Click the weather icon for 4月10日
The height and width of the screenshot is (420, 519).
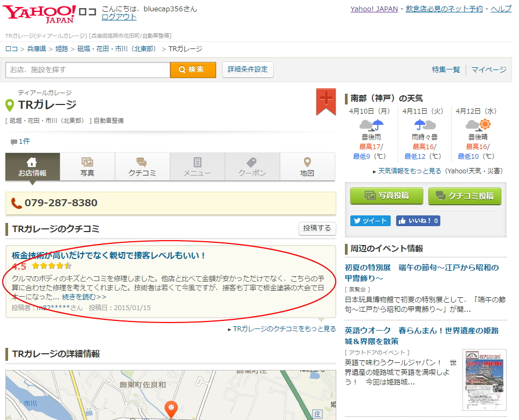371,125
